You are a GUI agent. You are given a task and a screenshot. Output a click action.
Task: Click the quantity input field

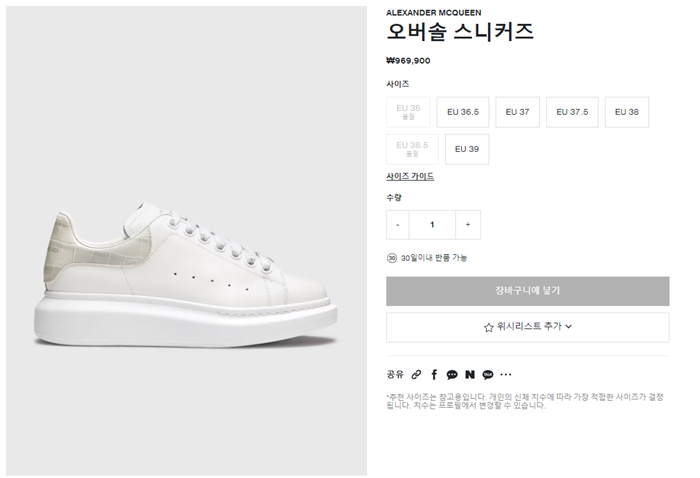(432, 225)
